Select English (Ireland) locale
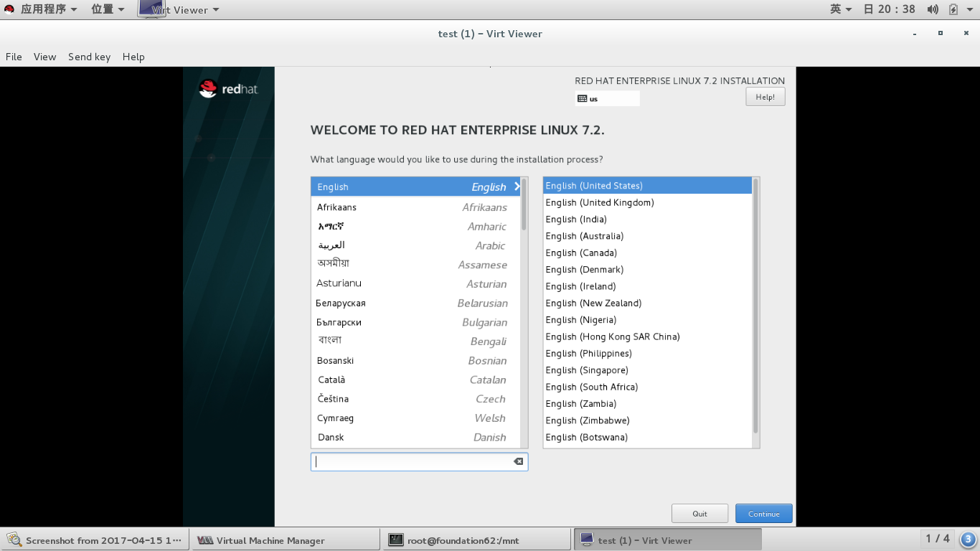The width and height of the screenshot is (980, 551). (648, 286)
